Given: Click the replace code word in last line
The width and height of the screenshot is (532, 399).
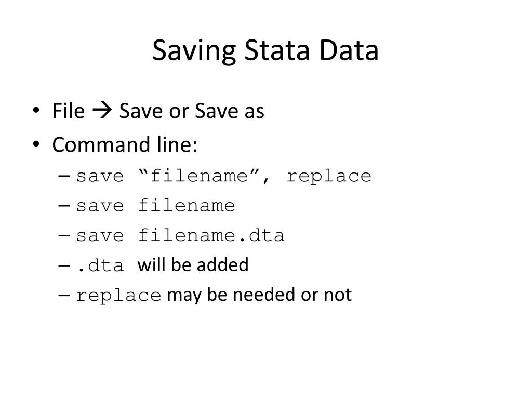Looking at the screenshot, I should 118,296.
